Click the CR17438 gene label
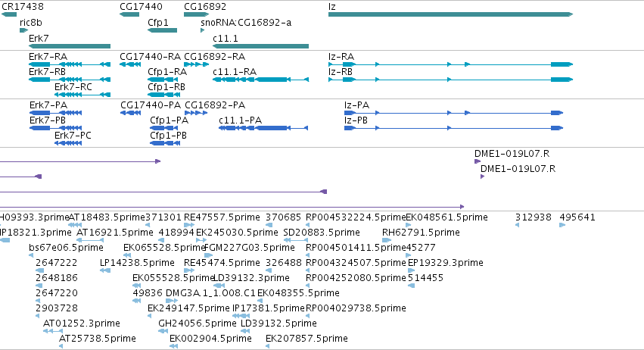The image size is (644, 350). (x=23, y=7)
